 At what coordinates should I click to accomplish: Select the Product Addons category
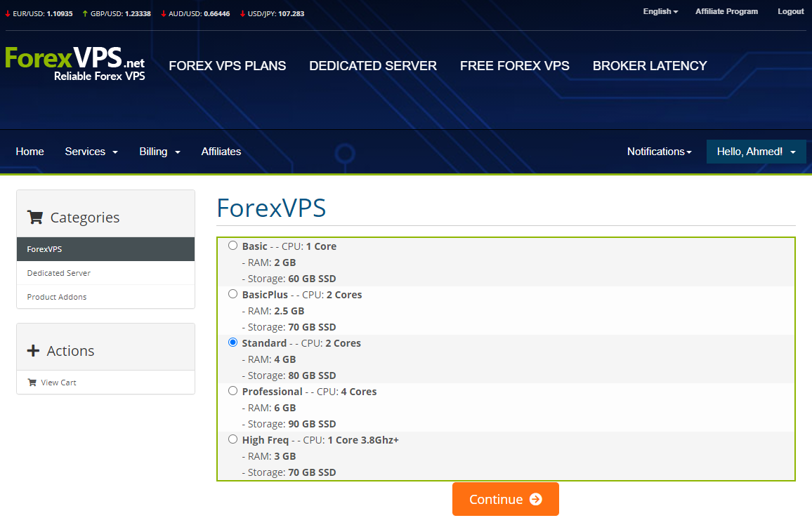pos(105,297)
